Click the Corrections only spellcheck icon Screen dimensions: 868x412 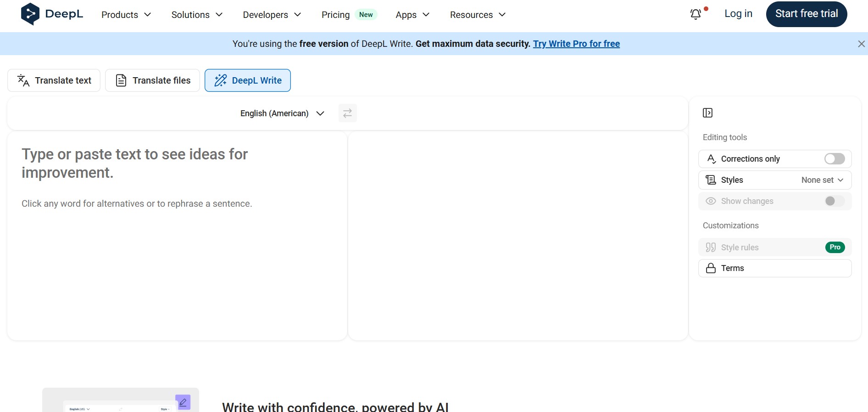(711, 159)
